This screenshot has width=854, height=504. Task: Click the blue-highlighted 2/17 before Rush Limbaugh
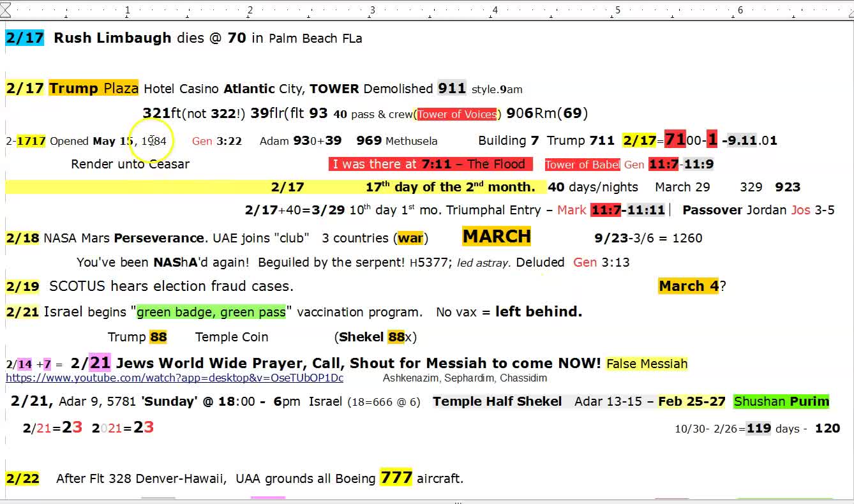pyautogui.click(x=25, y=38)
